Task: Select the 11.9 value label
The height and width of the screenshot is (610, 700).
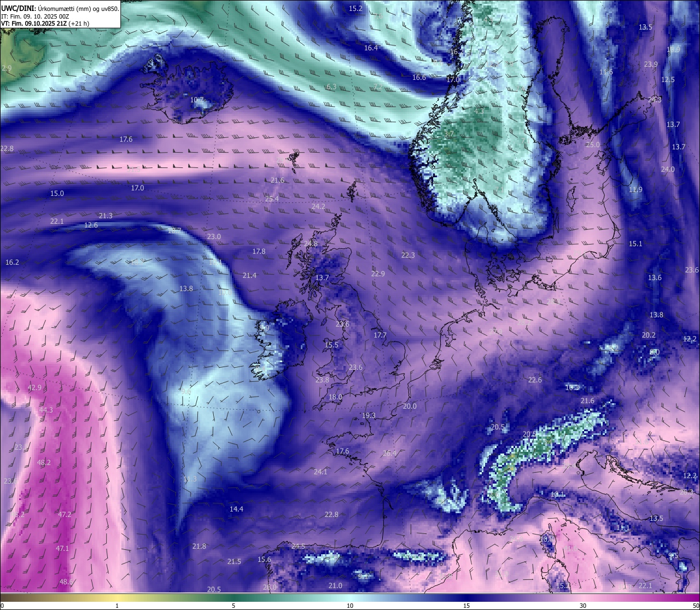Action: pos(635,190)
